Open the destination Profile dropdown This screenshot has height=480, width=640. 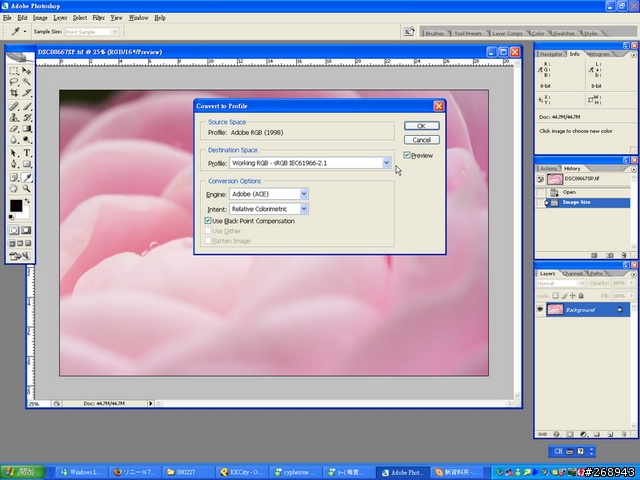(386, 163)
